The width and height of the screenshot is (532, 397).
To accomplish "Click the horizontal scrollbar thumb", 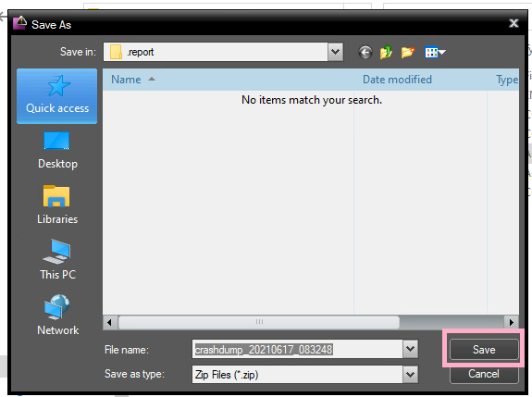I will tap(259, 322).
